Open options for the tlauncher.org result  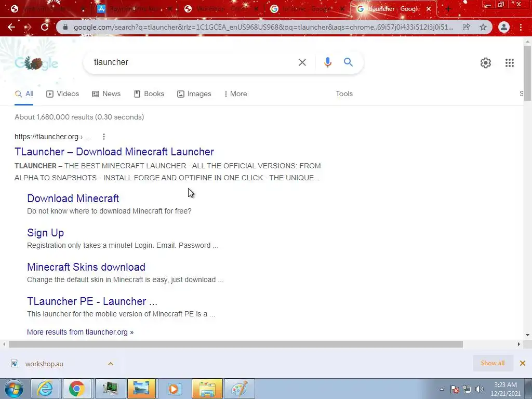104,137
